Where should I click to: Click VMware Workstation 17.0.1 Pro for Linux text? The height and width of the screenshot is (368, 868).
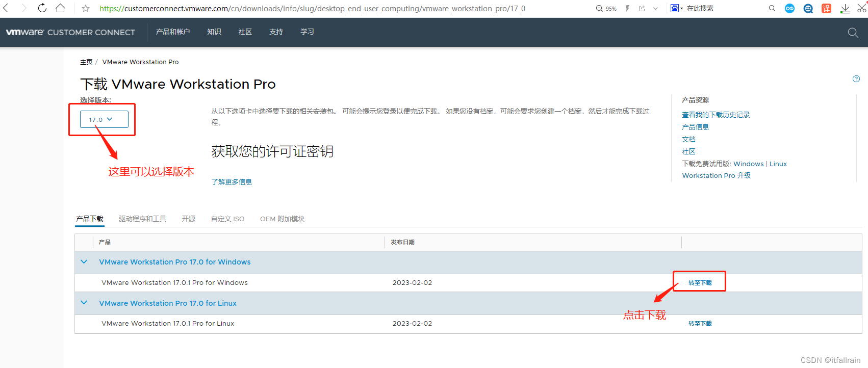(168, 324)
